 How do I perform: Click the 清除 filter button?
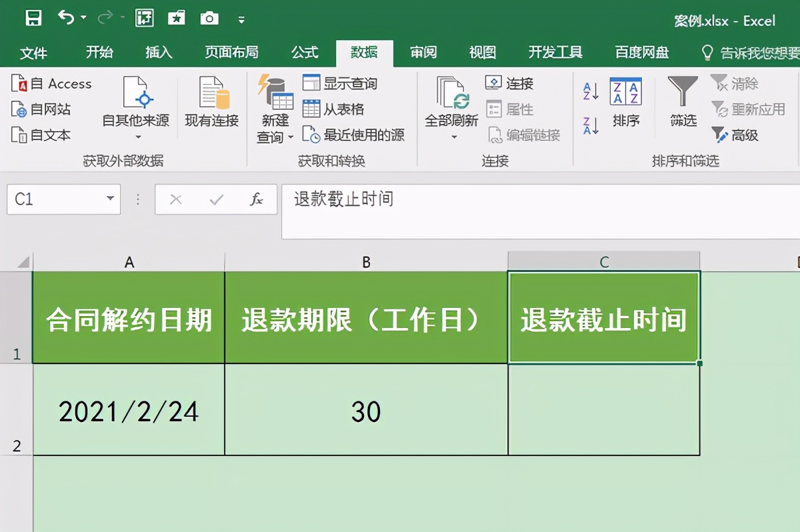[x=734, y=83]
